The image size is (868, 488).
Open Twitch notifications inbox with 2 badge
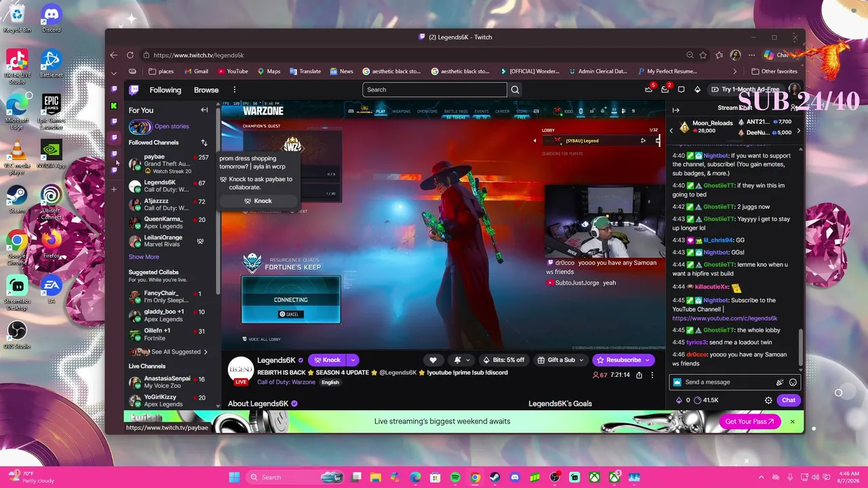665,89
